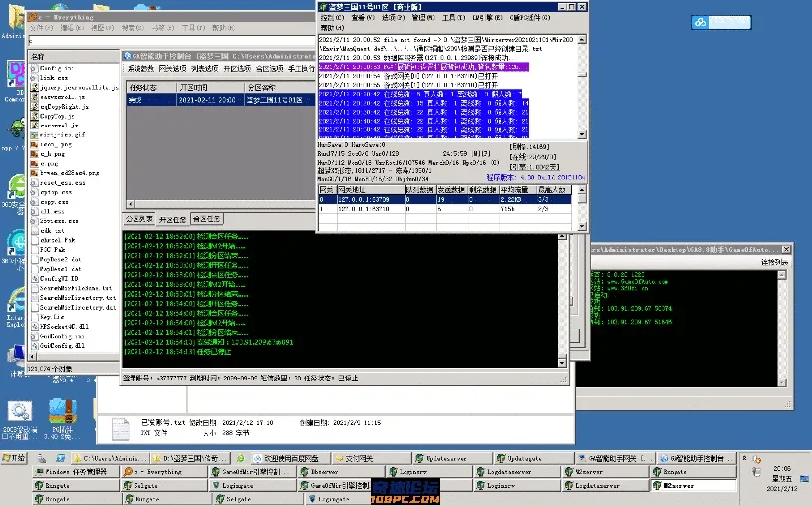812x507 pixels.
Task: Switch to the 合区任务 tab
Action: 206,219
